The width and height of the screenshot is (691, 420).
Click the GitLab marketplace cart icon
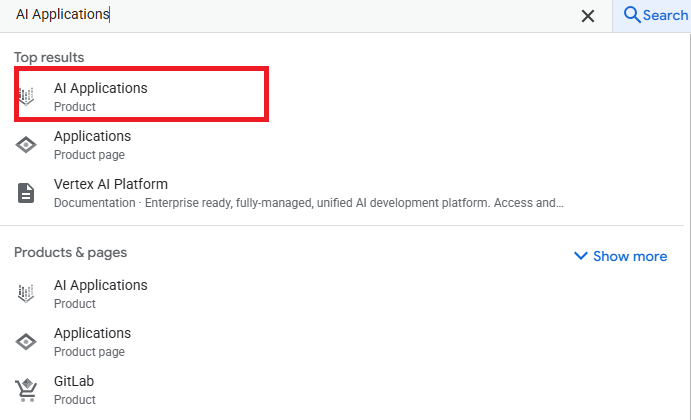click(x=26, y=390)
